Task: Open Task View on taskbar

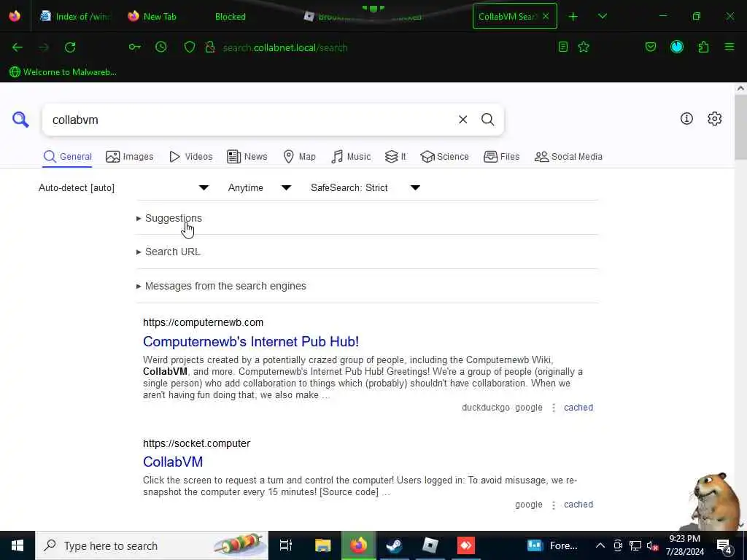Action: pos(285,545)
